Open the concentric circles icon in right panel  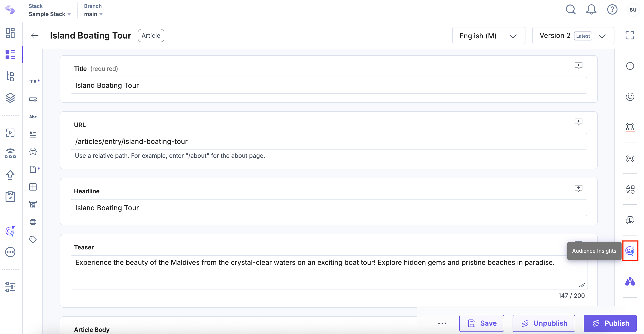coord(630,97)
